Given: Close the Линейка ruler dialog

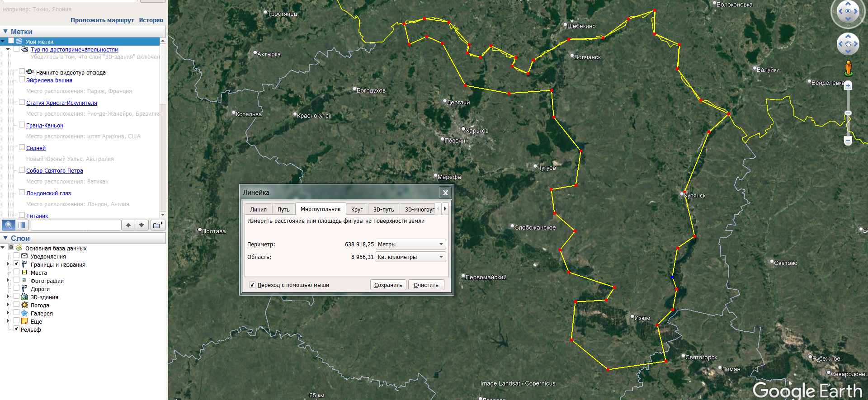Looking at the screenshot, I should (445, 193).
